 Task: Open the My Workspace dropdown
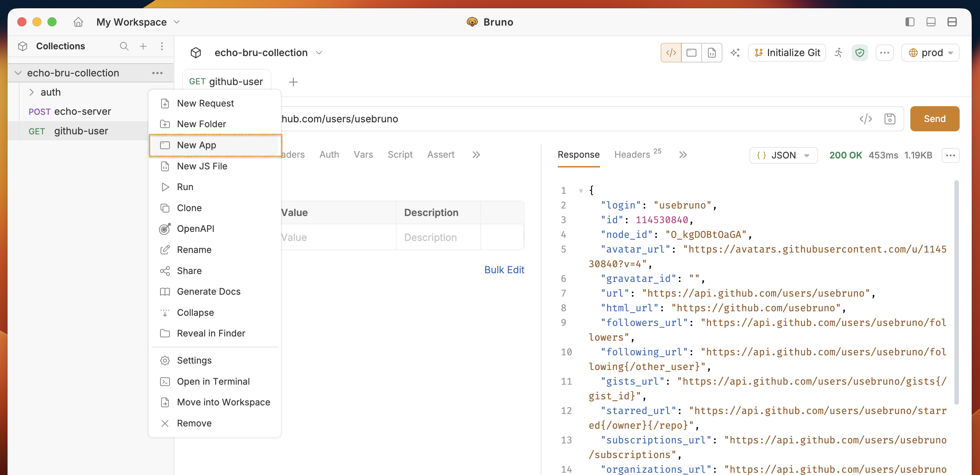[x=138, y=22]
